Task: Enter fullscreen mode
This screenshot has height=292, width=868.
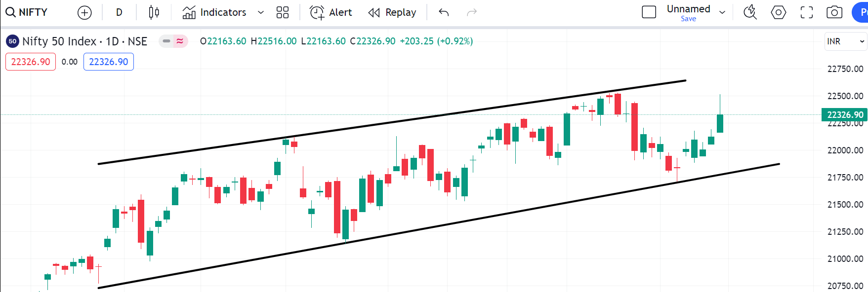Action: [x=807, y=12]
